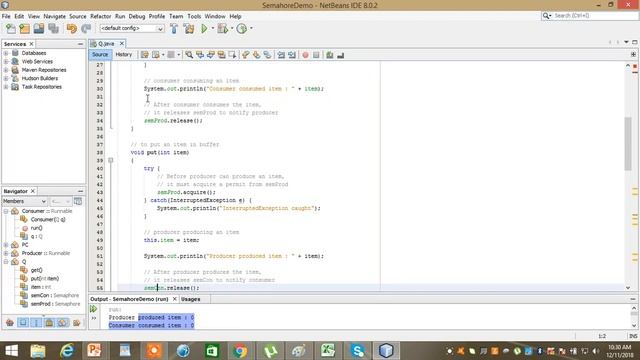The image size is (640, 360).
Task: Click the Shift Line Right editor icon
Action: 292,55
